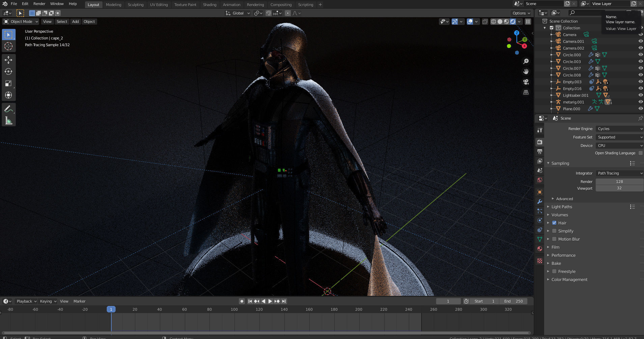Open the Object properties tab

tap(540, 192)
